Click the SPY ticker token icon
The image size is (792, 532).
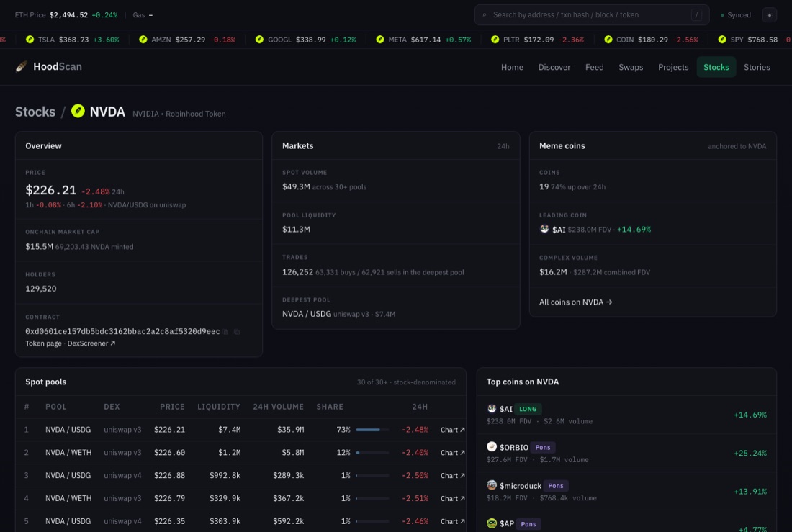pyautogui.click(x=722, y=40)
